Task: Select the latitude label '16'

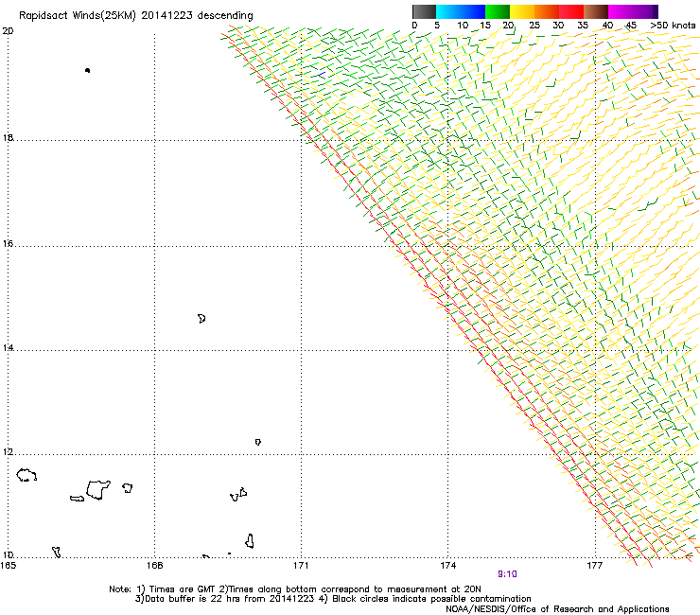Action: pyautogui.click(x=8, y=243)
